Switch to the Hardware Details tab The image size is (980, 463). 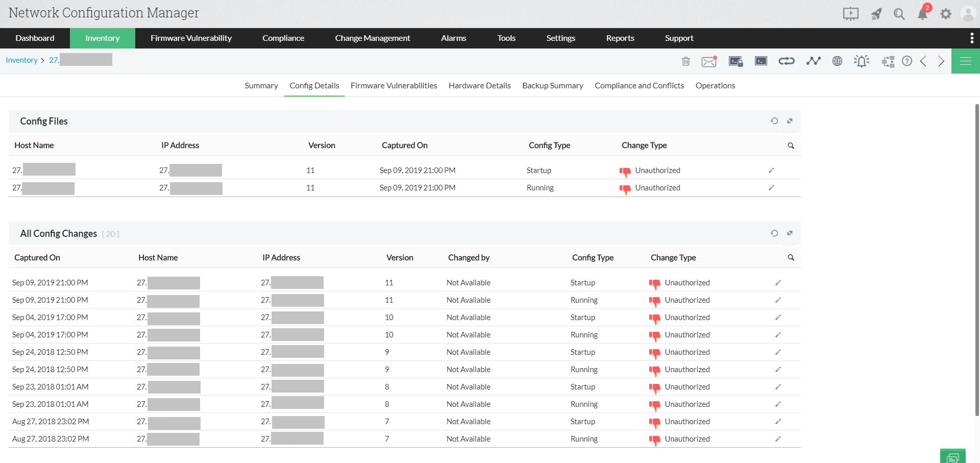(479, 86)
